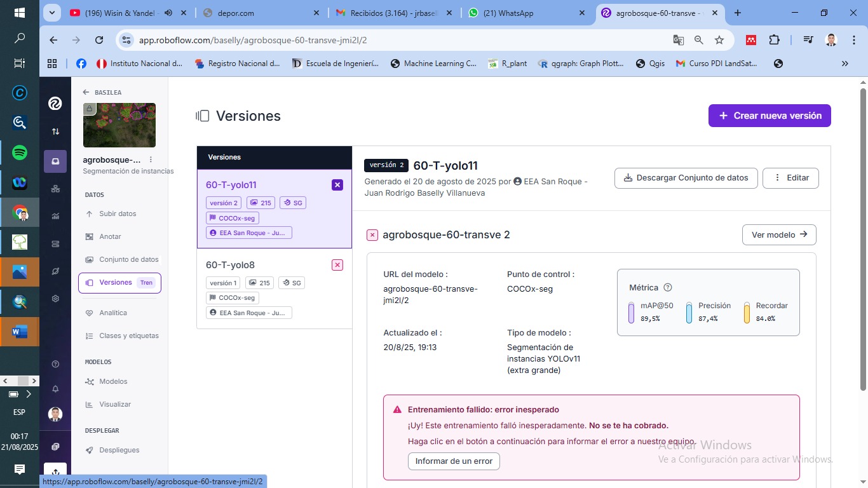Click the Crear nueva versión button

pyautogui.click(x=769, y=116)
